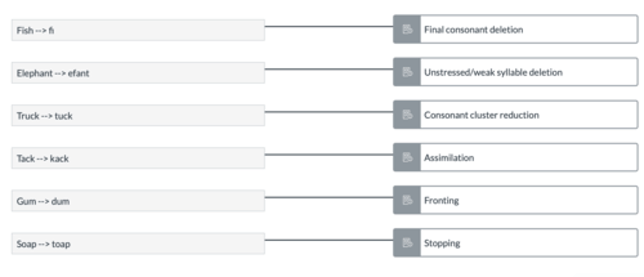Image resolution: width=644 pixels, height=277 pixels.
Task: Select the Fish --> fi term box
Action: coord(138,30)
